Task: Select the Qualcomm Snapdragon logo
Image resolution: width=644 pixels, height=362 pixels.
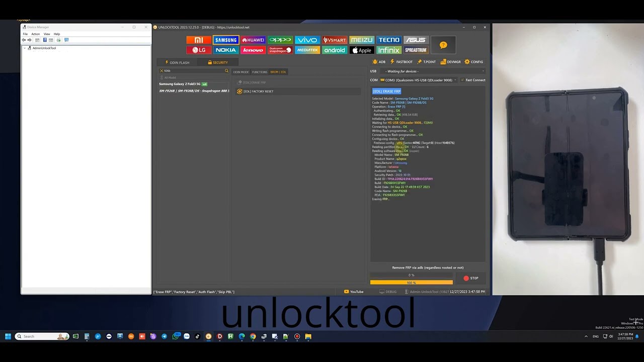Action: 280,50
